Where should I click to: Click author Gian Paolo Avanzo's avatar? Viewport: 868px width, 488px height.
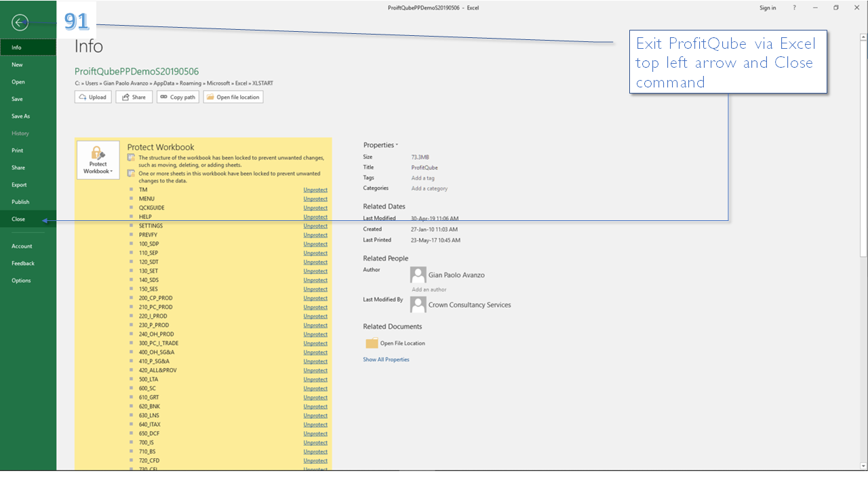coord(418,274)
